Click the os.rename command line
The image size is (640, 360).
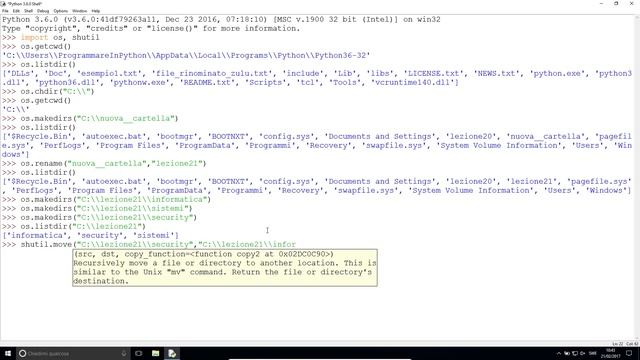click(104, 163)
